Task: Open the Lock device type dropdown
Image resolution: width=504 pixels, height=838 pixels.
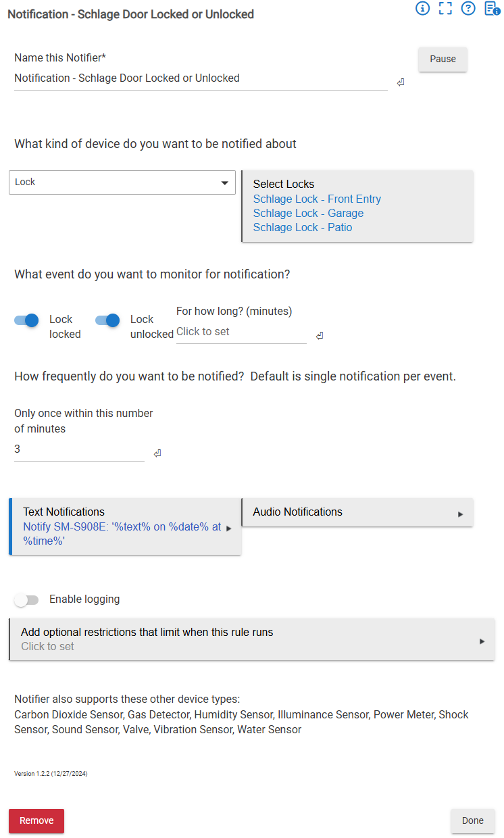Action: tap(122, 182)
